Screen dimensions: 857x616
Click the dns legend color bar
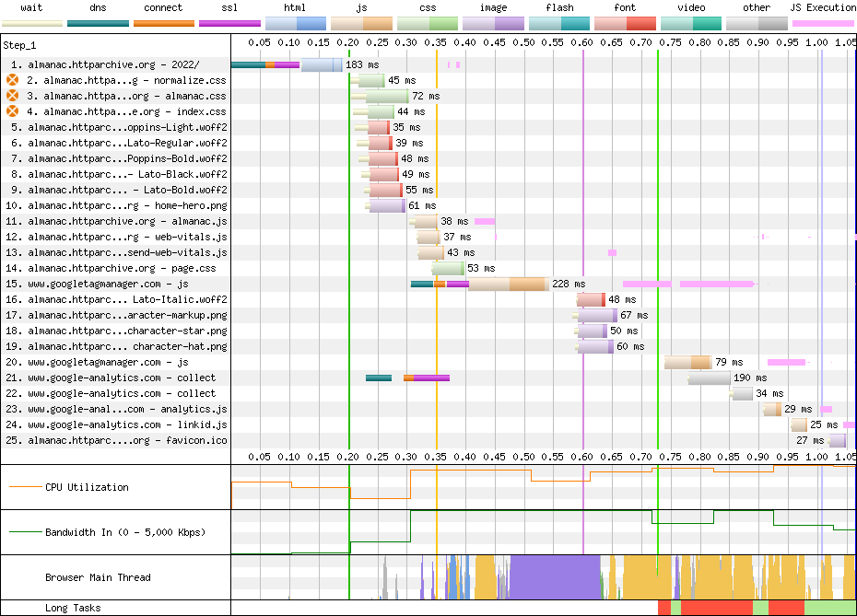pos(98,22)
